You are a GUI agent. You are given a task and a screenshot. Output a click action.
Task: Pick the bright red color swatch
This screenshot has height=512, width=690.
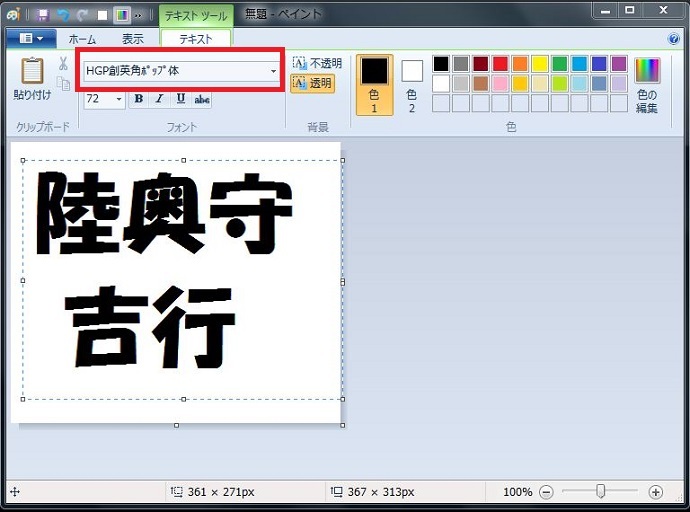(x=500, y=64)
